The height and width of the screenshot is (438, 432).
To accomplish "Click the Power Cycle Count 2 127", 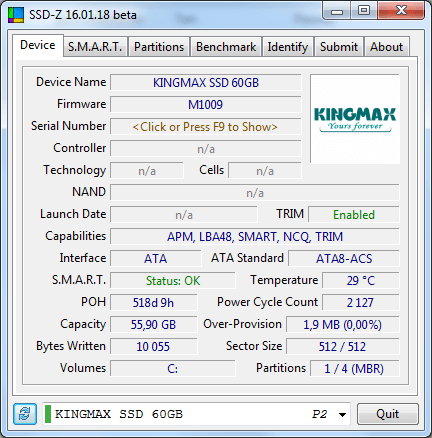I will (361, 303).
